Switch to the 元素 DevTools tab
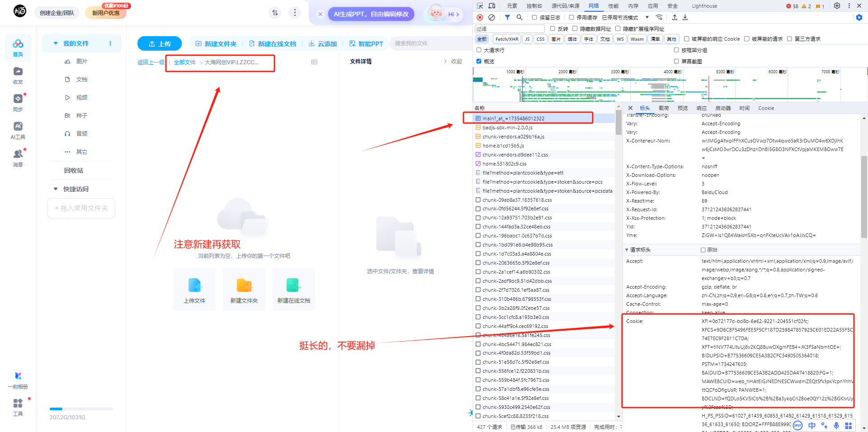 point(512,6)
